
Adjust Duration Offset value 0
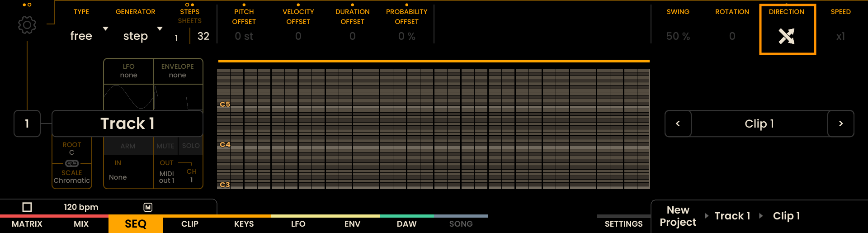tap(353, 36)
